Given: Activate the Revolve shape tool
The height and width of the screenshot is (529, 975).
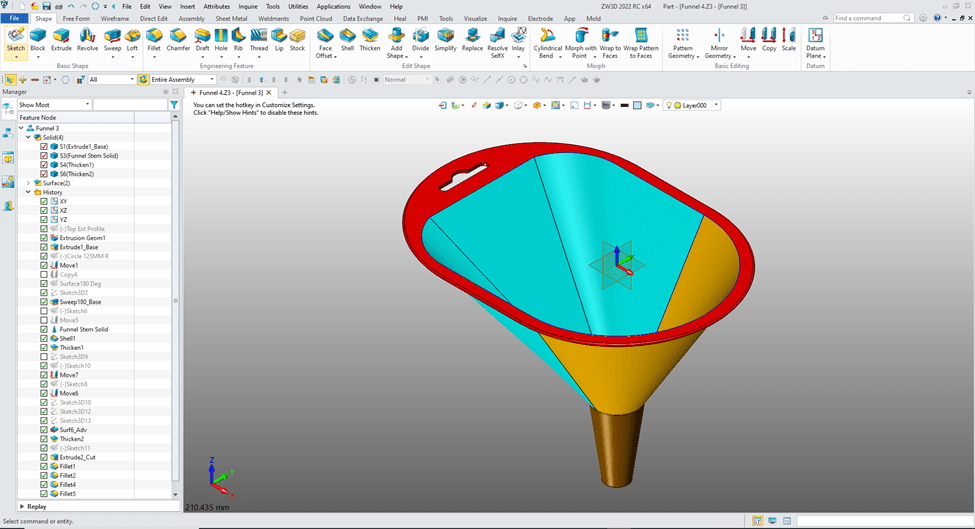Looking at the screenshot, I should [x=88, y=39].
